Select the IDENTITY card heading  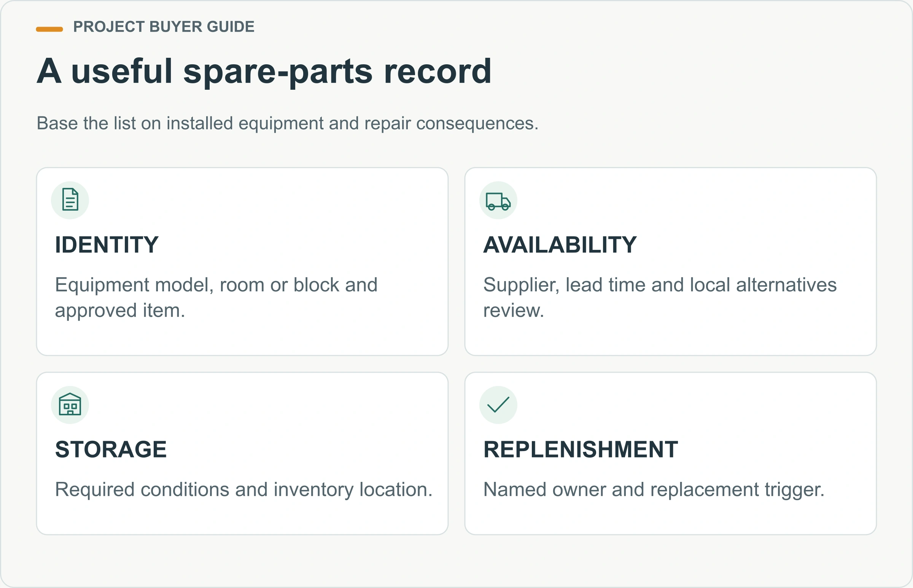[107, 244]
